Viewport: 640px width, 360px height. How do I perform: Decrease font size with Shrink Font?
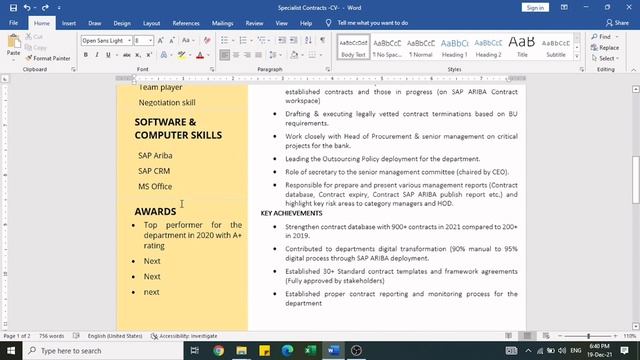[x=172, y=40]
